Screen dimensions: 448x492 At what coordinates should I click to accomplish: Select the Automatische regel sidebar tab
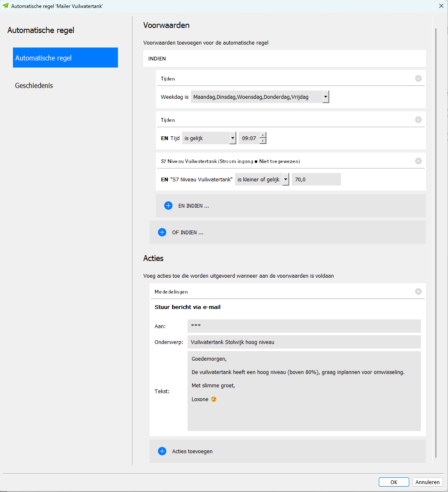[x=65, y=58]
